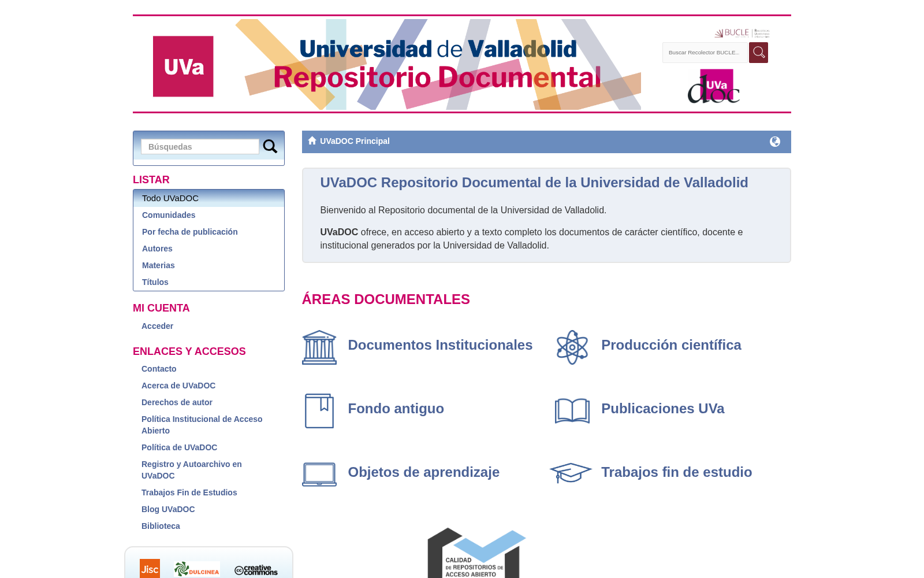Open the Biblioteca link
Viewport: 924px width, 578px height.
point(161,526)
